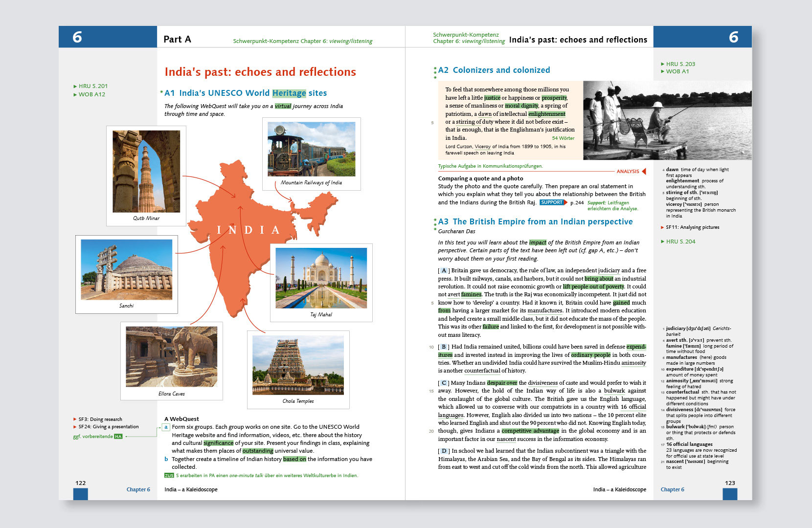Click the red ANALYSIS triangle marker

pyautogui.click(x=644, y=171)
